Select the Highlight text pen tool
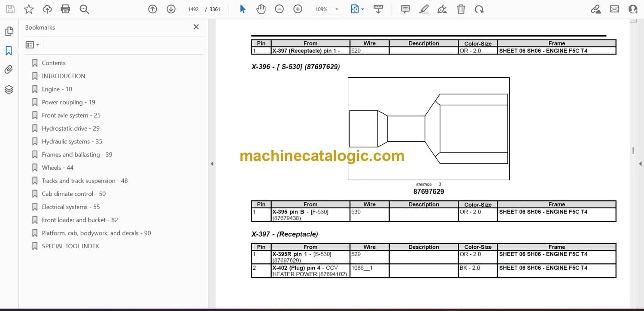644x311 pixels. pos(424,9)
